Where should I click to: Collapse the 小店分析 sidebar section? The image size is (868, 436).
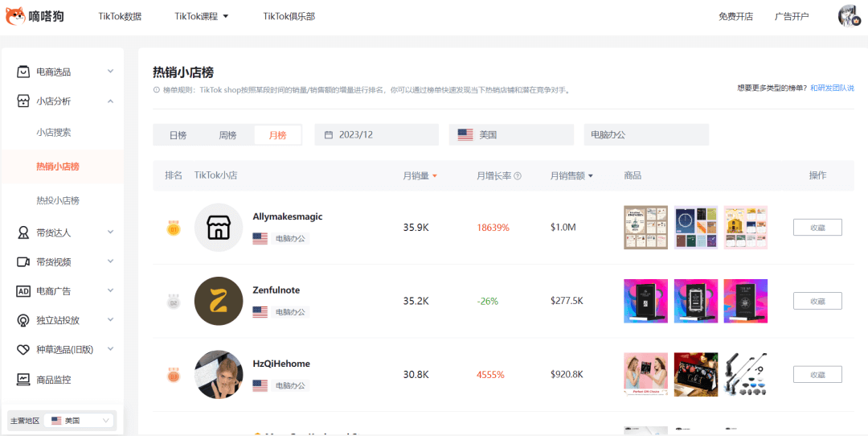click(110, 101)
